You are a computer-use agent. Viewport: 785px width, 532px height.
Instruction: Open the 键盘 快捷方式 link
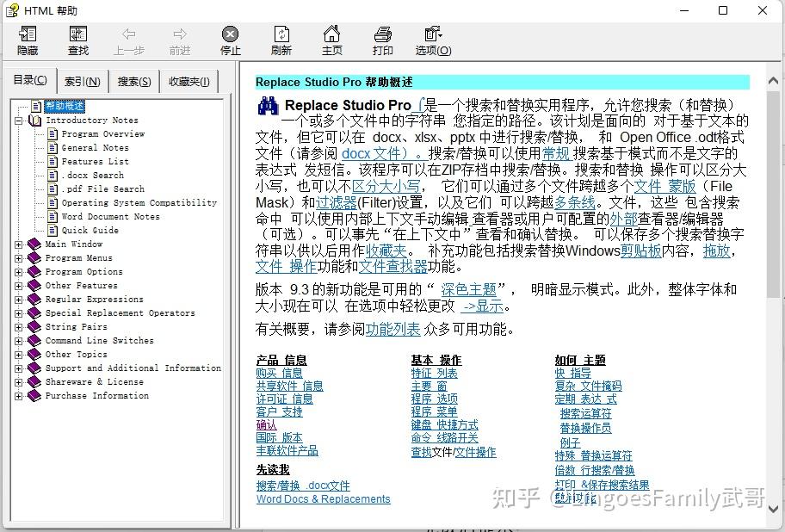[444, 424]
